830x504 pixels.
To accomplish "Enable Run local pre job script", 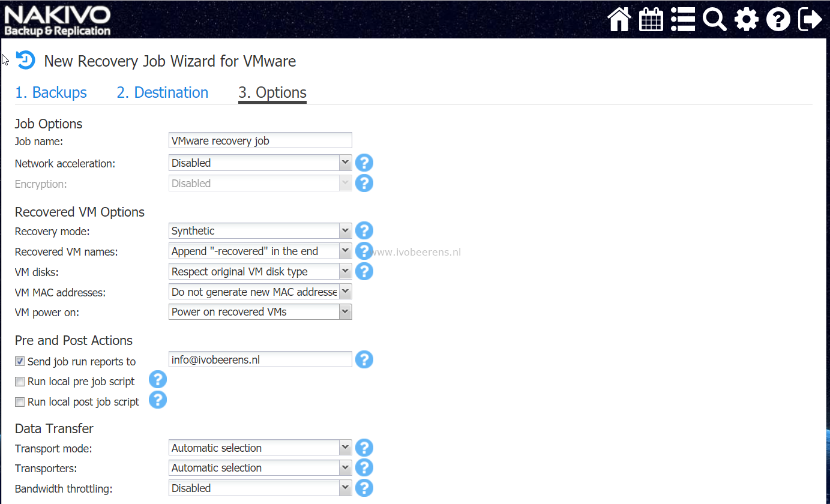I will (x=20, y=382).
